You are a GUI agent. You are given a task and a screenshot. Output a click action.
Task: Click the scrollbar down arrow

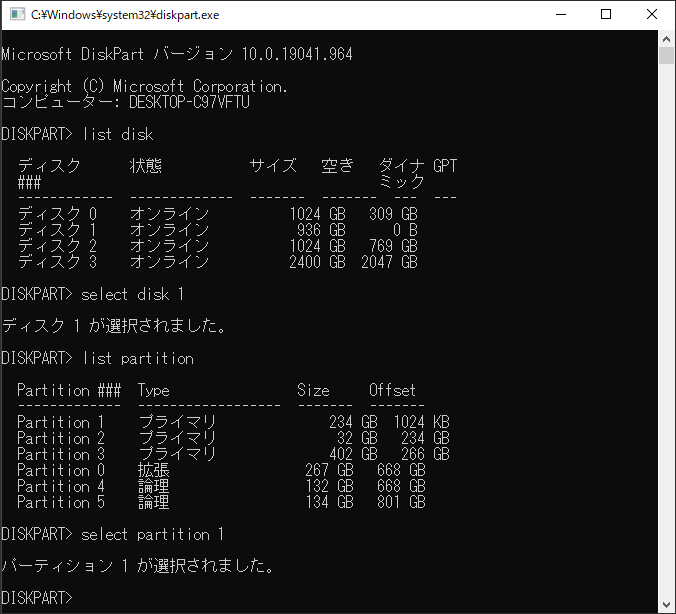coord(667,605)
